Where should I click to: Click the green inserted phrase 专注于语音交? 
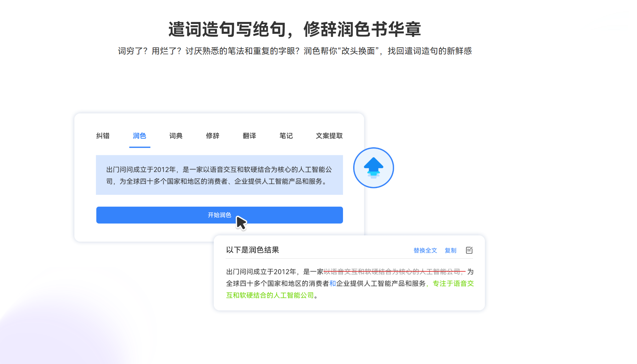453,284
